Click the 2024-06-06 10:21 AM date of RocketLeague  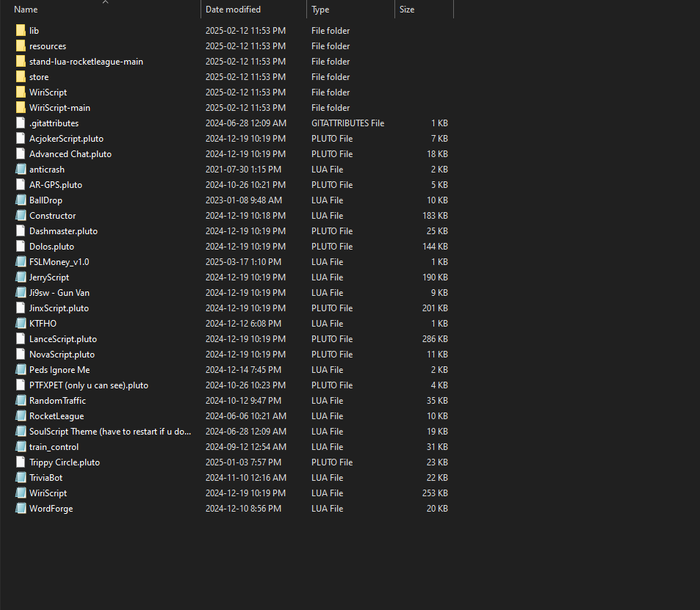coord(246,416)
